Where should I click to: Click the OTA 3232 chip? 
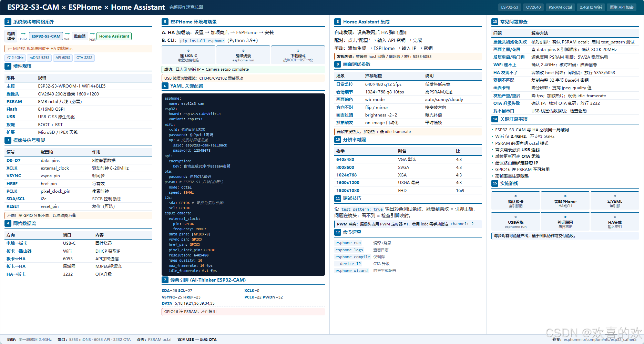(x=84, y=58)
